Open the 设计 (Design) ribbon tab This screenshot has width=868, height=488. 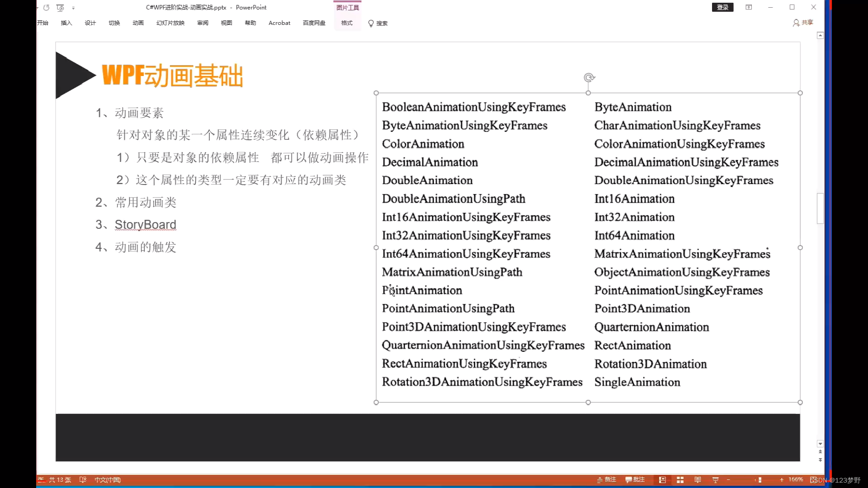90,23
